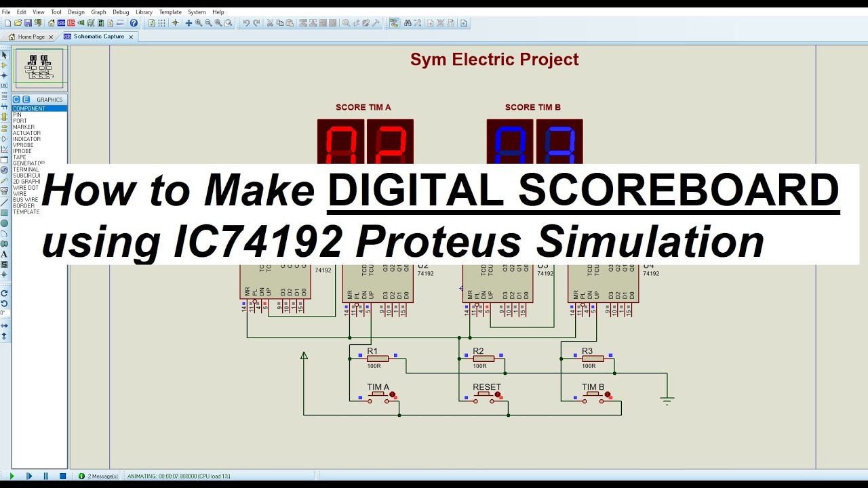Zoom in with the magnifier plus icon
The height and width of the screenshot is (488, 868).
pos(199,23)
